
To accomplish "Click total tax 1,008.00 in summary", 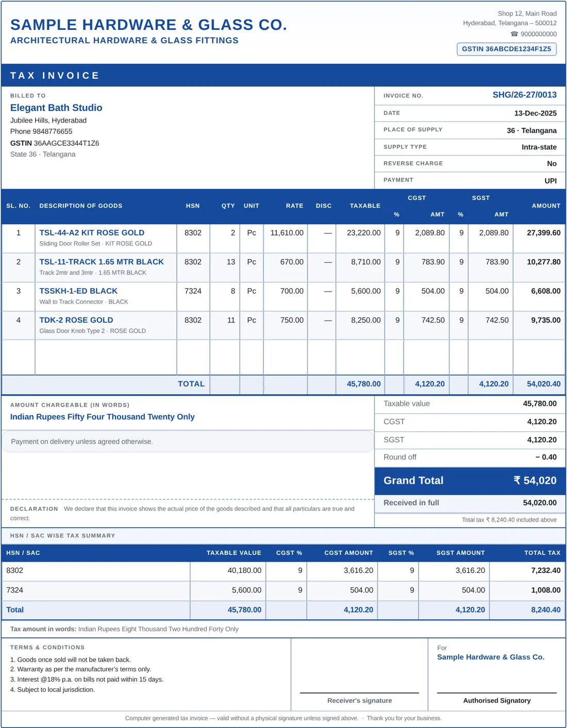I will [546, 590].
